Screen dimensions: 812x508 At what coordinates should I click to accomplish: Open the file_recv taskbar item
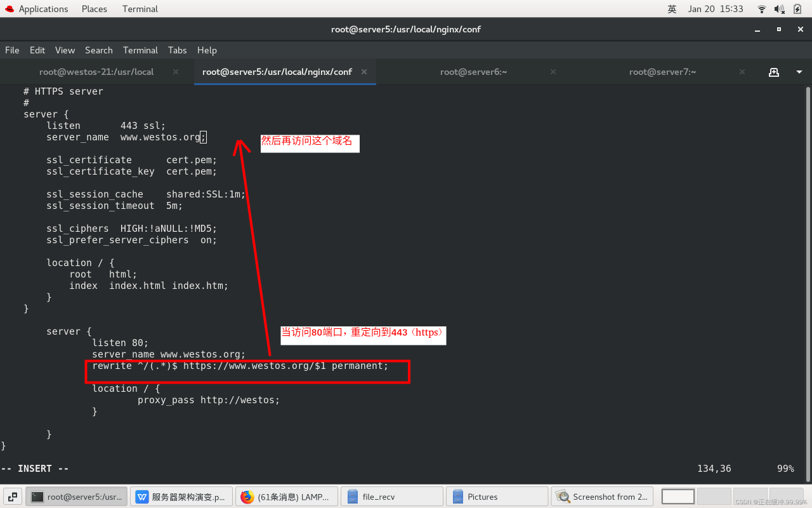pyautogui.click(x=391, y=497)
